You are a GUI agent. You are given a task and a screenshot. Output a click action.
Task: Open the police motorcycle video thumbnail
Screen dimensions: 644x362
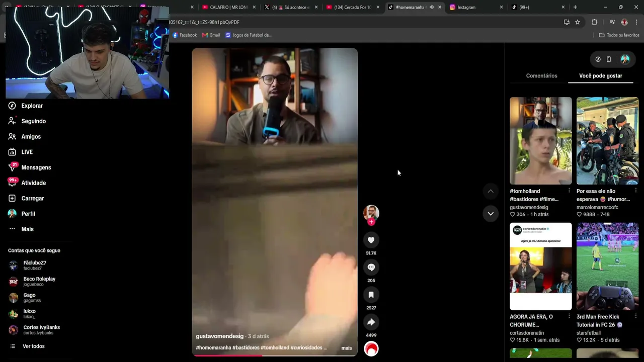tap(607, 141)
